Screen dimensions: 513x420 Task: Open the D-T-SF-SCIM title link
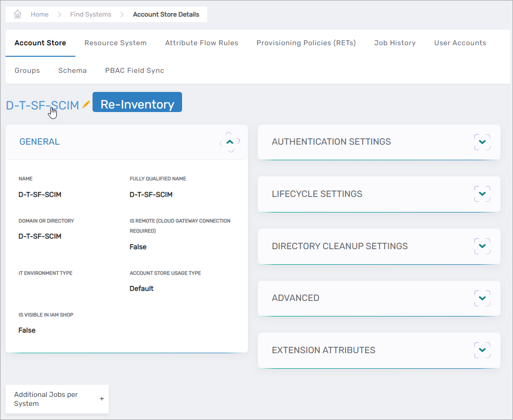[42, 105]
